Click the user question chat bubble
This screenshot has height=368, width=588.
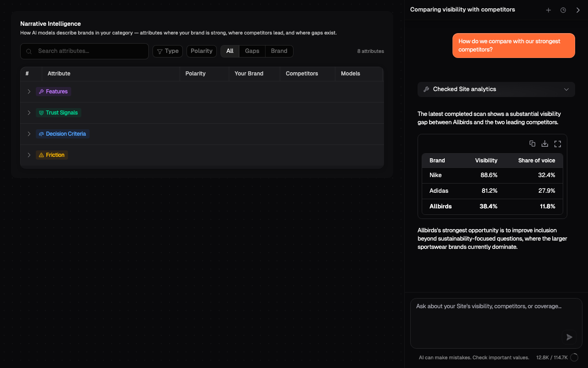[514, 46]
